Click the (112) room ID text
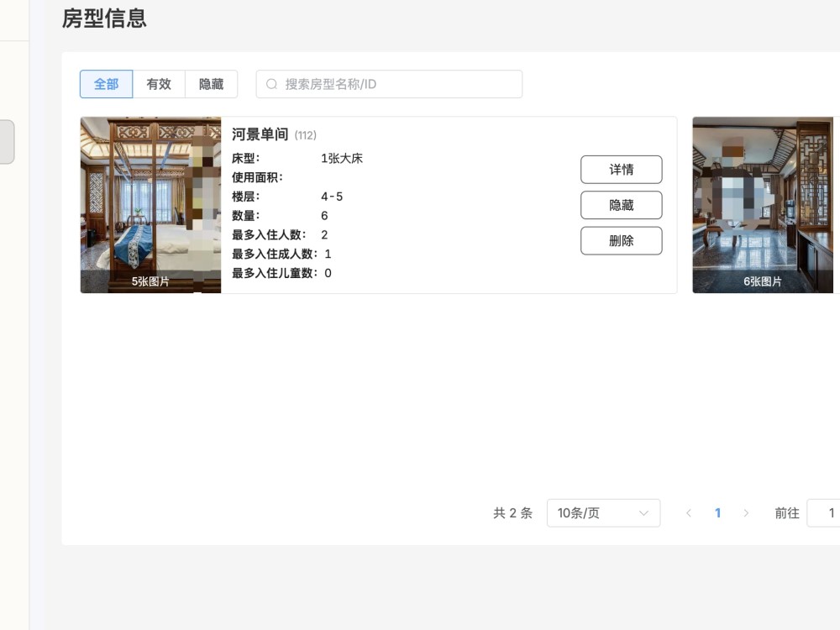This screenshot has height=630, width=840. (306, 135)
